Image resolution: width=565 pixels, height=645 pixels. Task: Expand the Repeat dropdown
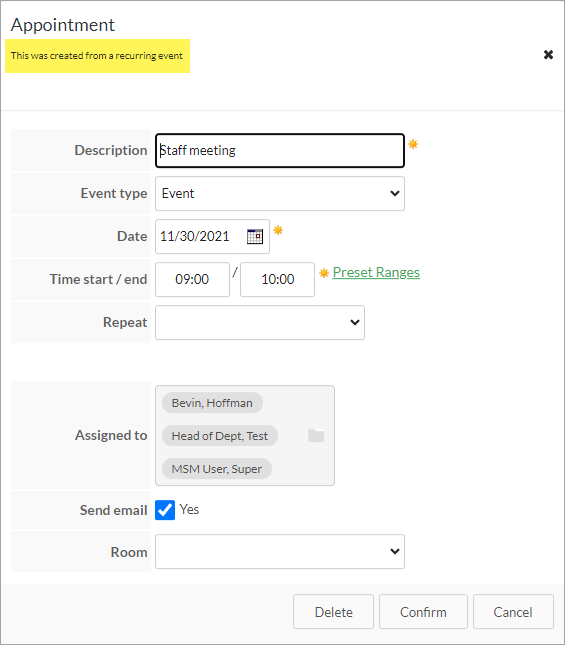tap(260, 322)
